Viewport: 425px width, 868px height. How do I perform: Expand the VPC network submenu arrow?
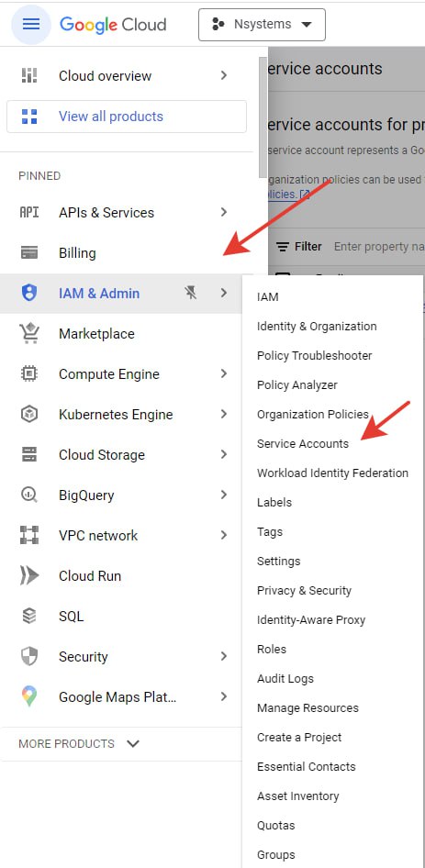[224, 535]
